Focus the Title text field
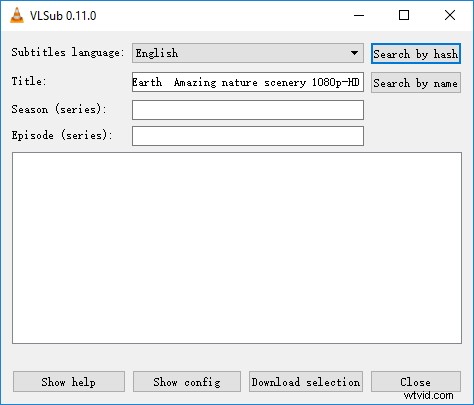This screenshot has height=405, width=474. (x=248, y=82)
